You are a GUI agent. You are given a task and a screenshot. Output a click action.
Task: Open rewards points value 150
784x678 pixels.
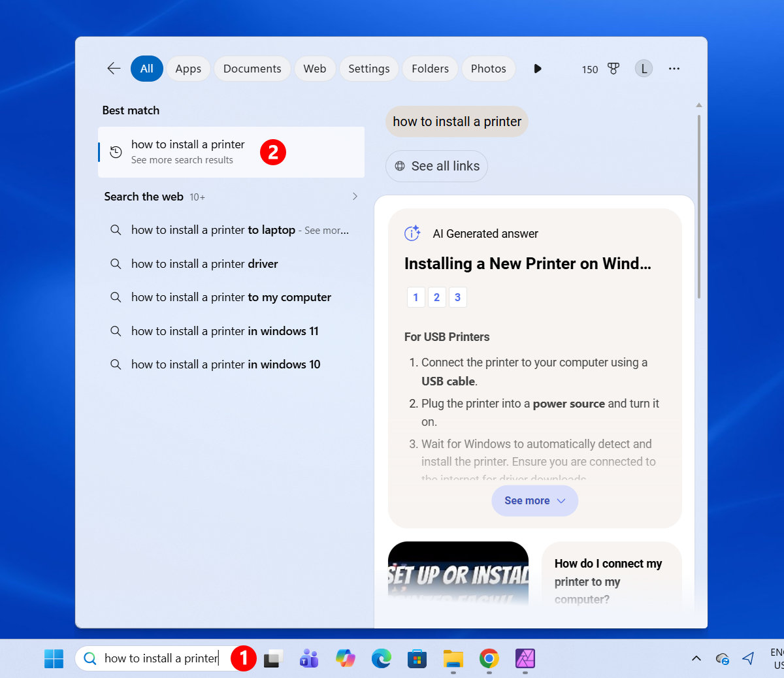coord(590,69)
